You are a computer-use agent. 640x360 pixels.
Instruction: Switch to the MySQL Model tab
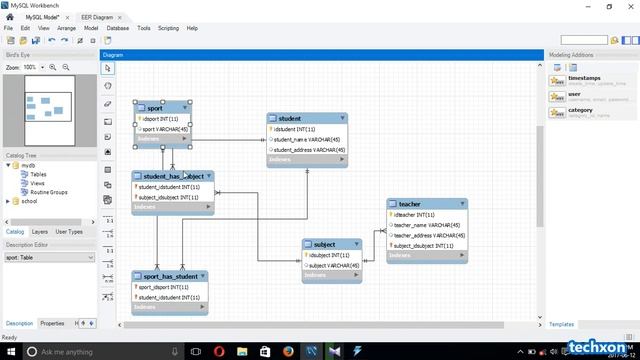click(x=42, y=17)
